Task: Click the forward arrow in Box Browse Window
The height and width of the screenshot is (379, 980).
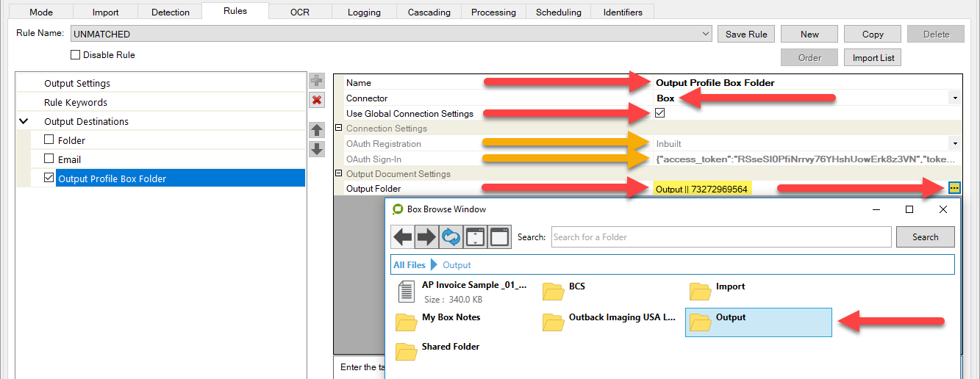Action: [x=426, y=237]
